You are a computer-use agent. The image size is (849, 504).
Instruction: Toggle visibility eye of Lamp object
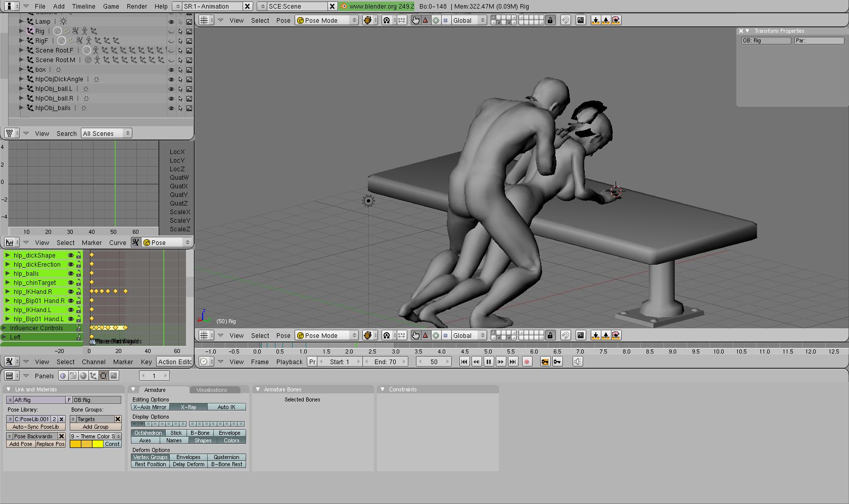(171, 22)
